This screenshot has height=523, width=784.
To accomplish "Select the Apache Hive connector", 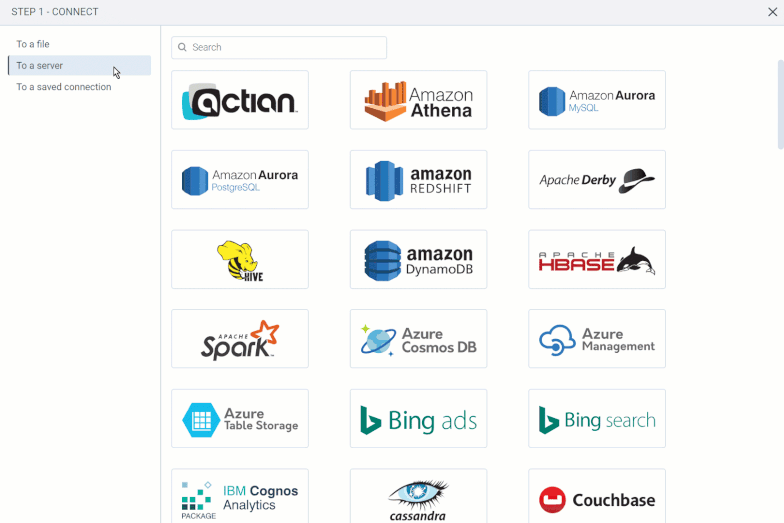I will (240, 260).
